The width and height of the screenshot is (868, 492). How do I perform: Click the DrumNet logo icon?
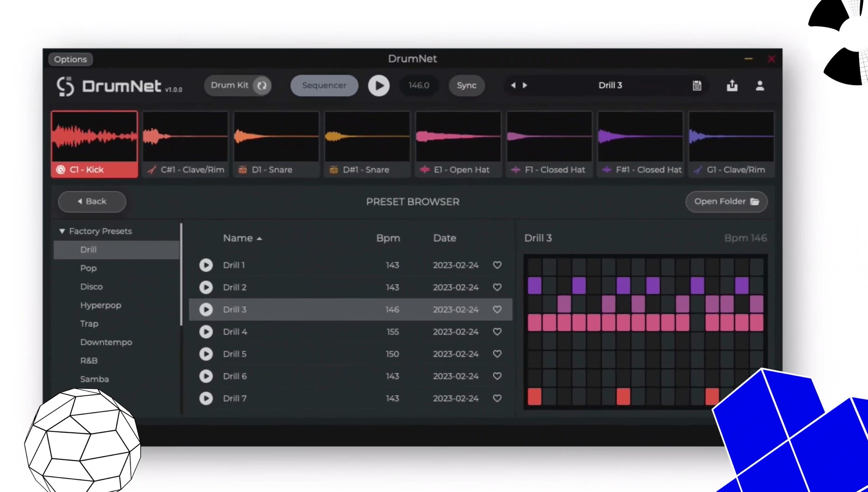pos(65,86)
